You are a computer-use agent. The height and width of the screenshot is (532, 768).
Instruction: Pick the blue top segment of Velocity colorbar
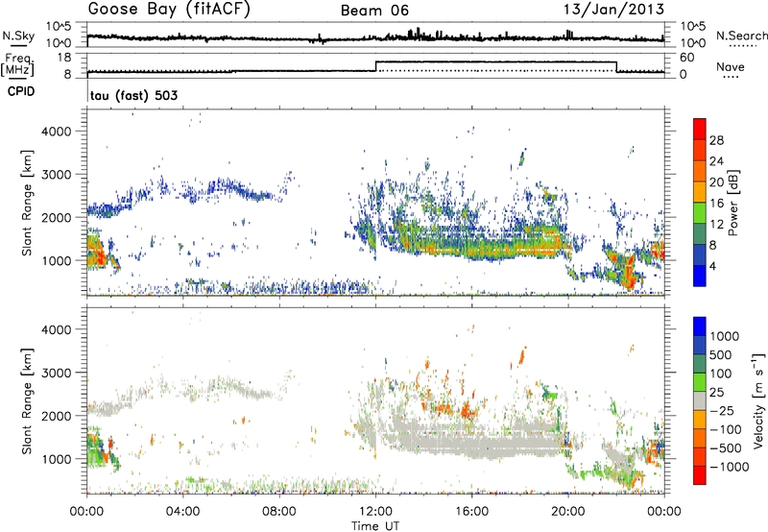(x=700, y=326)
